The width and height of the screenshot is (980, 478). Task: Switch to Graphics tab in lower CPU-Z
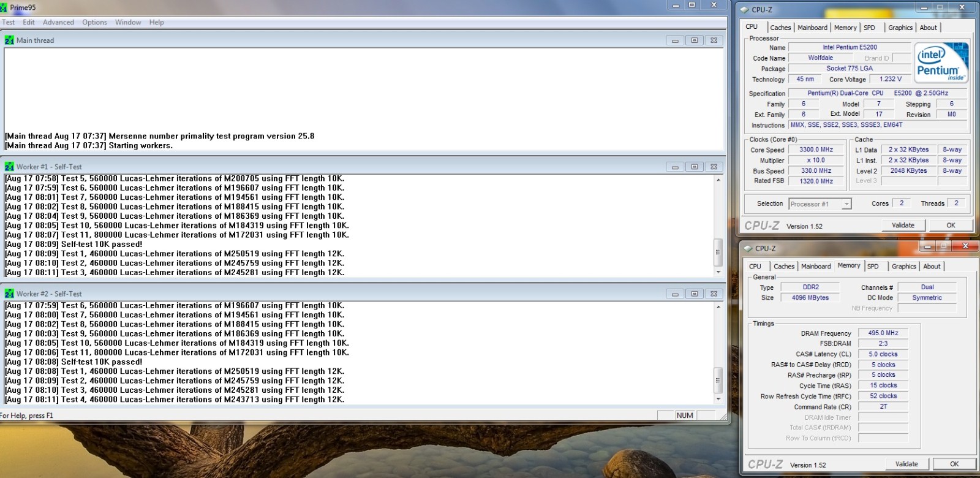[904, 267]
